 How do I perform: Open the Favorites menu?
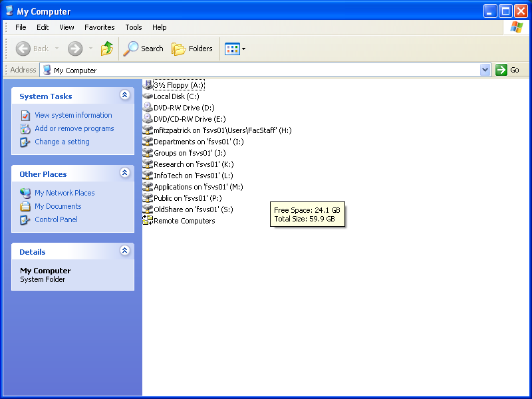point(99,27)
